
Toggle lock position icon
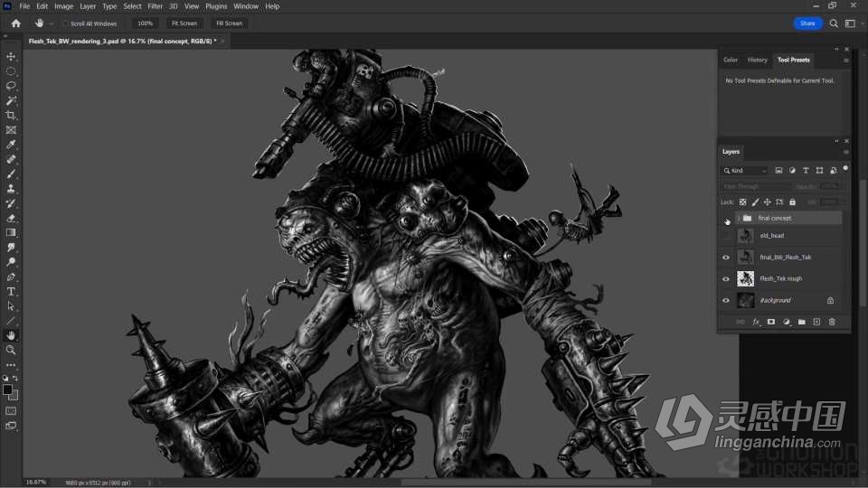[x=768, y=202]
